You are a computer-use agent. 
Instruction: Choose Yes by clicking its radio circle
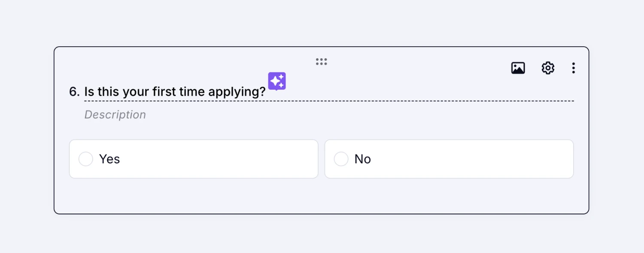[85, 159]
